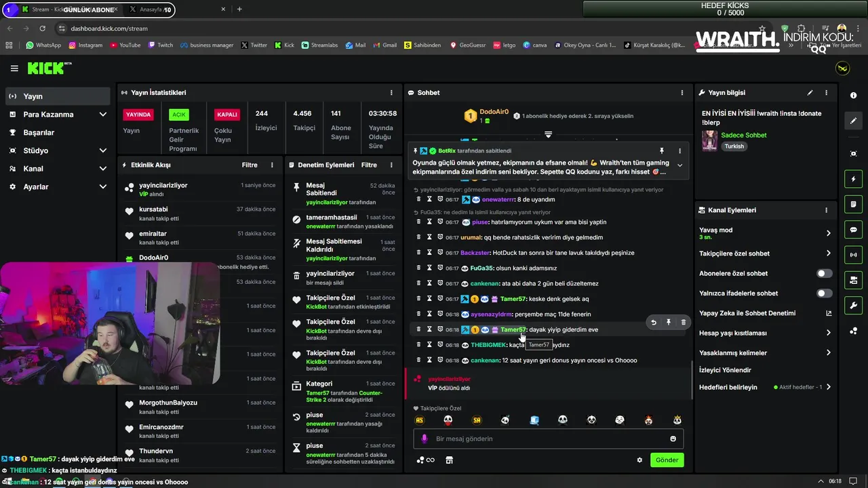Viewport: 868px width, 488px height.
Task: Open the Denetim Eylemleri three-dot menu
Action: [x=391, y=165]
